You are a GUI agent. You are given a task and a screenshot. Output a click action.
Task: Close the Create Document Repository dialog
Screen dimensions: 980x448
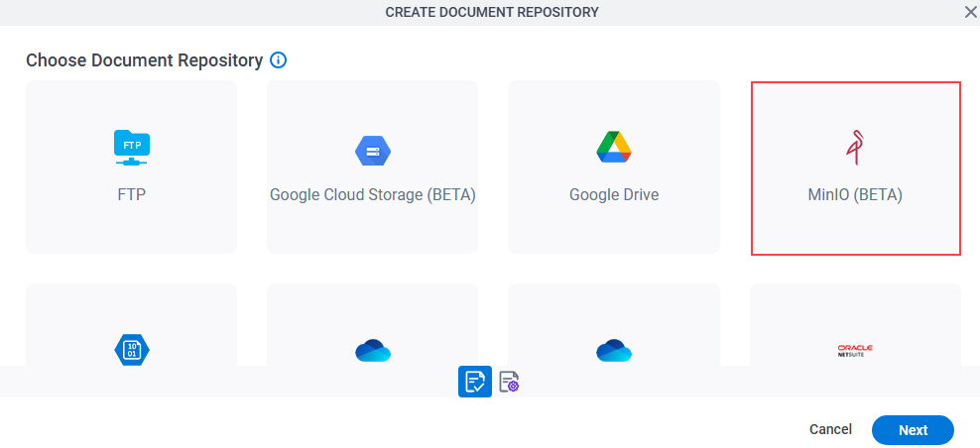[x=970, y=13]
